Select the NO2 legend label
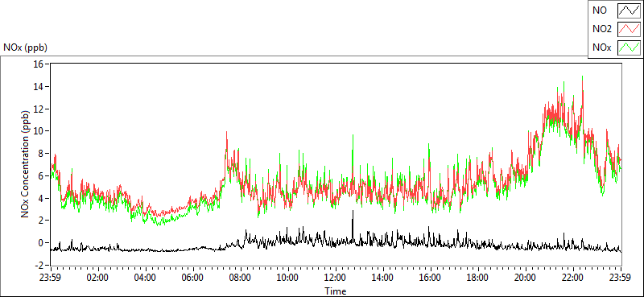This screenshot has width=644, height=297. click(602, 29)
